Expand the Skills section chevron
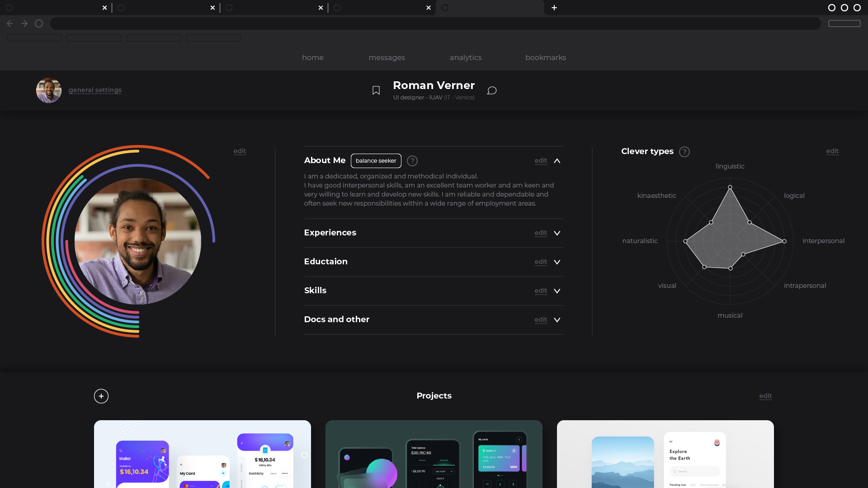 (557, 291)
